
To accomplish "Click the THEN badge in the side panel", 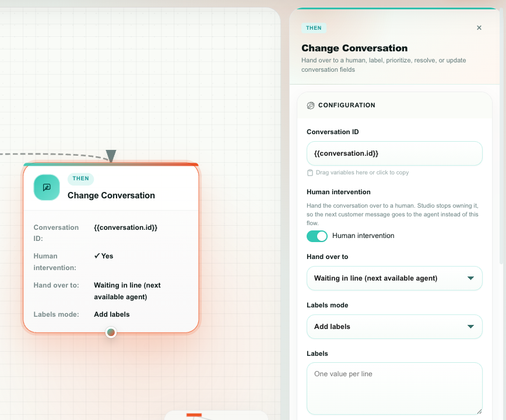I will (314, 28).
